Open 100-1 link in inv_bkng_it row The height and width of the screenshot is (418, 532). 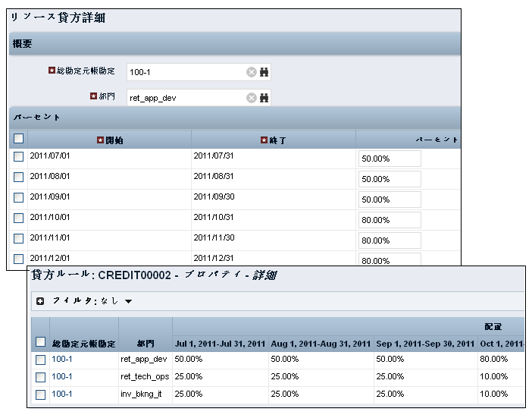pos(61,394)
